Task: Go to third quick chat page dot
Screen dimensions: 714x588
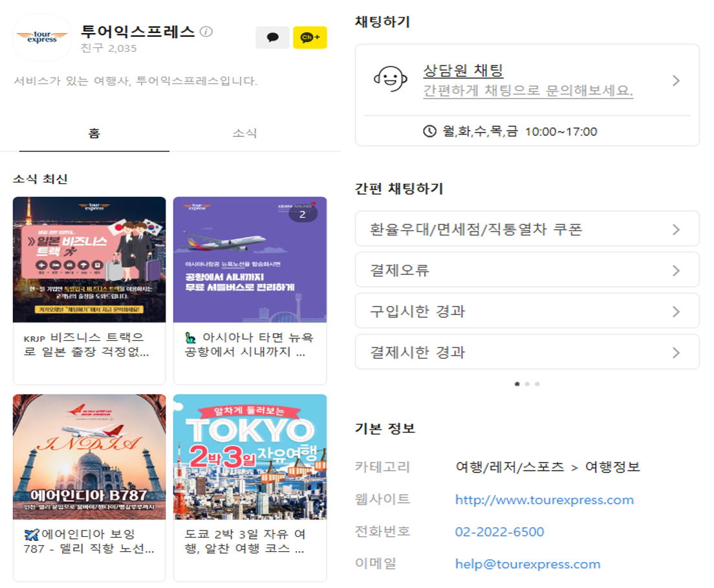Action: coord(537,384)
